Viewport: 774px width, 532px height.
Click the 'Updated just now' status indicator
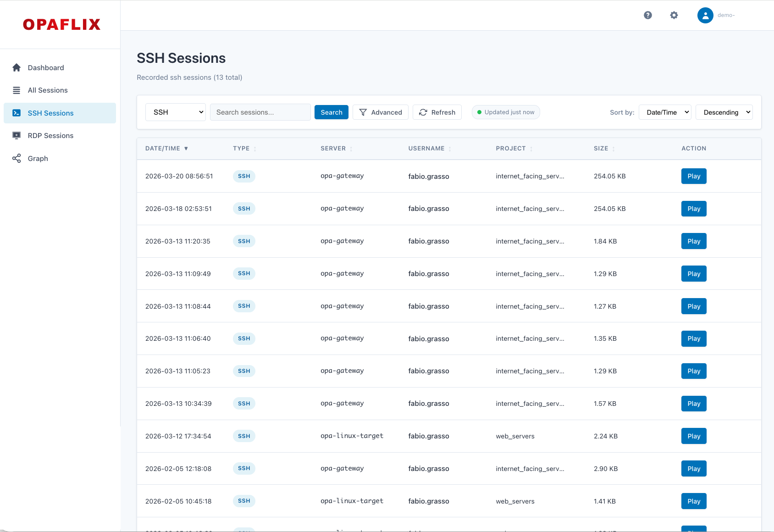click(505, 112)
